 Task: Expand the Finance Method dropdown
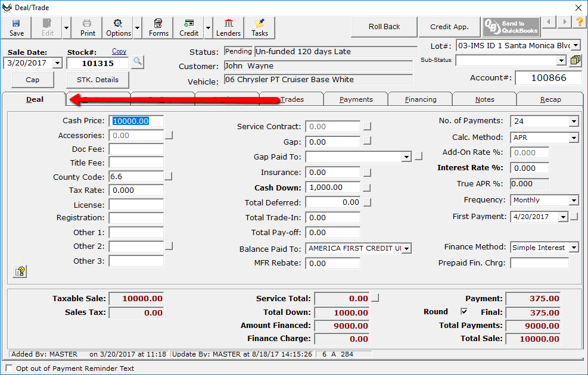[573, 248]
